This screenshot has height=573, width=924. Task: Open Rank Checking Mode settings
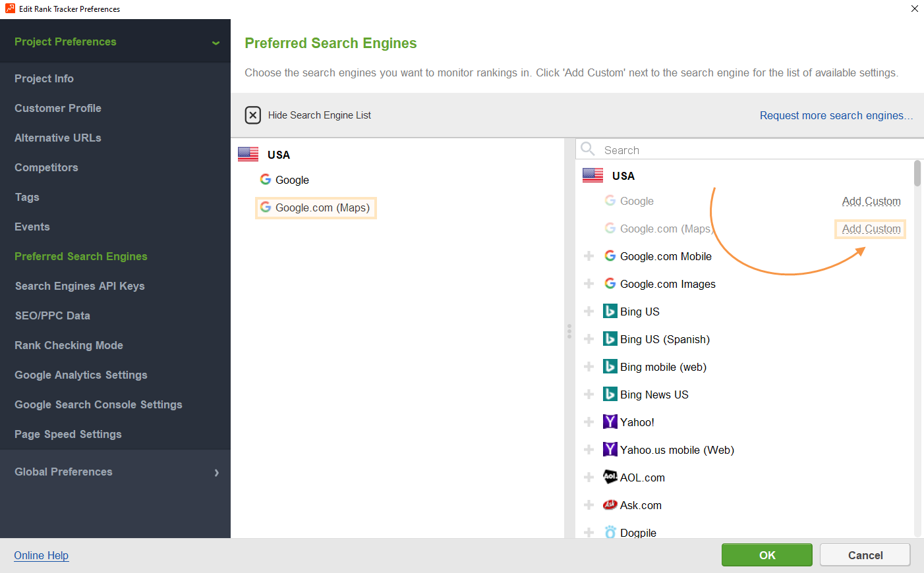(69, 345)
